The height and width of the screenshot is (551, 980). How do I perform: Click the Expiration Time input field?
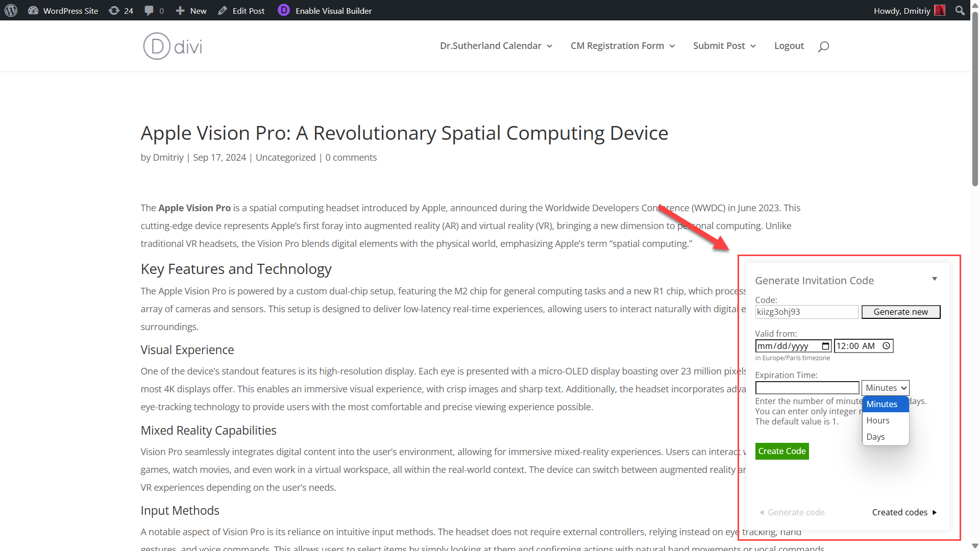point(807,388)
